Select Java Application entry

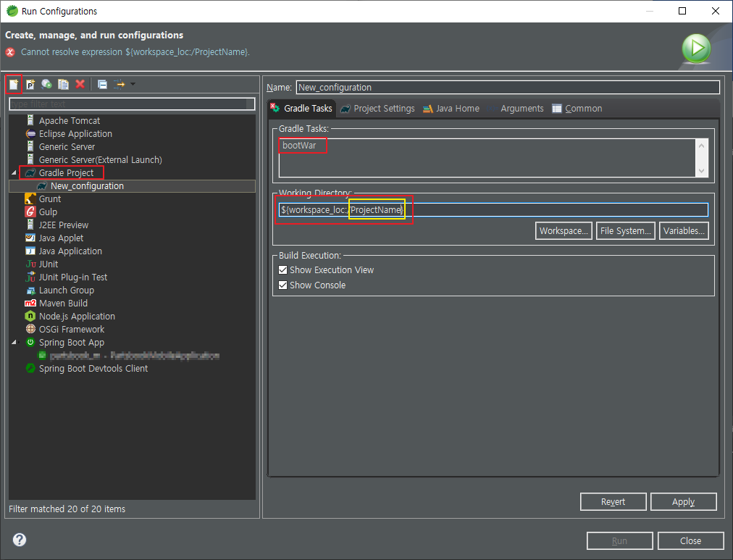pyautogui.click(x=70, y=251)
